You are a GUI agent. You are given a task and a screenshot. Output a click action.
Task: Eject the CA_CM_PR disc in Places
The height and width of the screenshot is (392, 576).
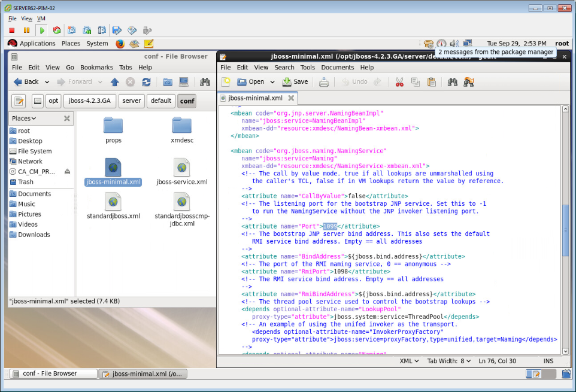(67, 171)
